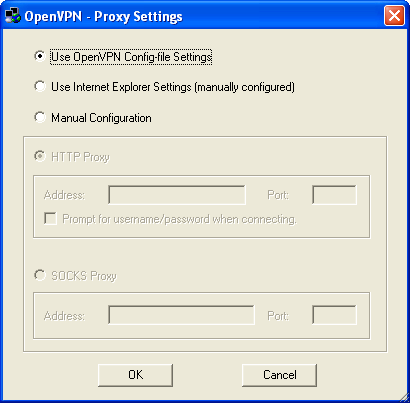Click the Manual Configuration label text

pos(101,118)
